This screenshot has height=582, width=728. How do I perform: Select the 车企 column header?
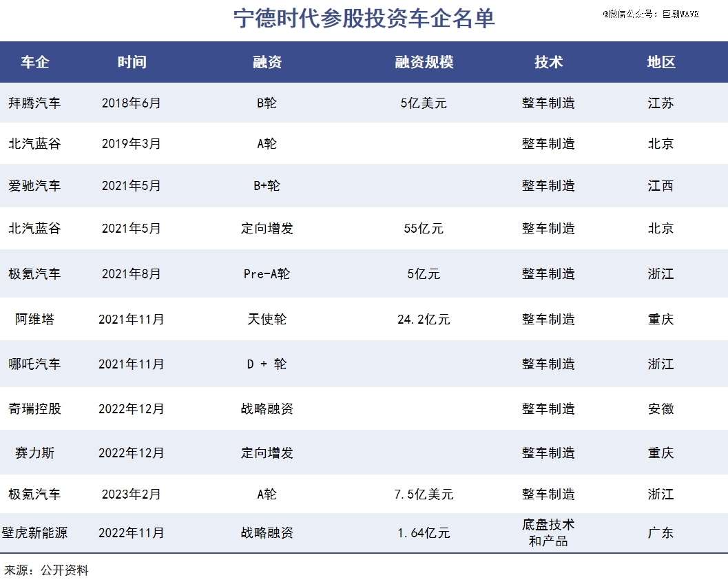[x=34, y=62]
